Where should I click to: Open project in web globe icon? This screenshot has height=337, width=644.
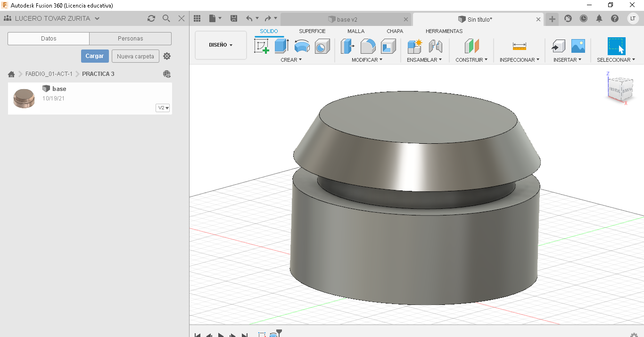[x=167, y=74]
